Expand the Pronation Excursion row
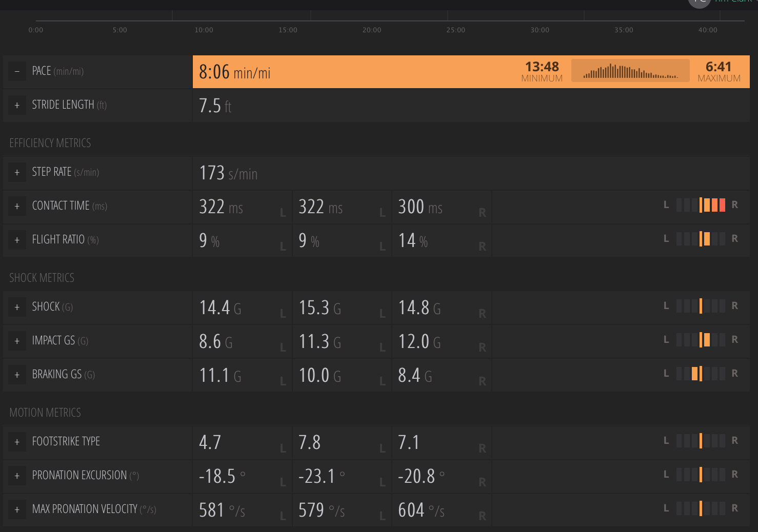The width and height of the screenshot is (758, 532). pyautogui.click(x=17, y=476)
